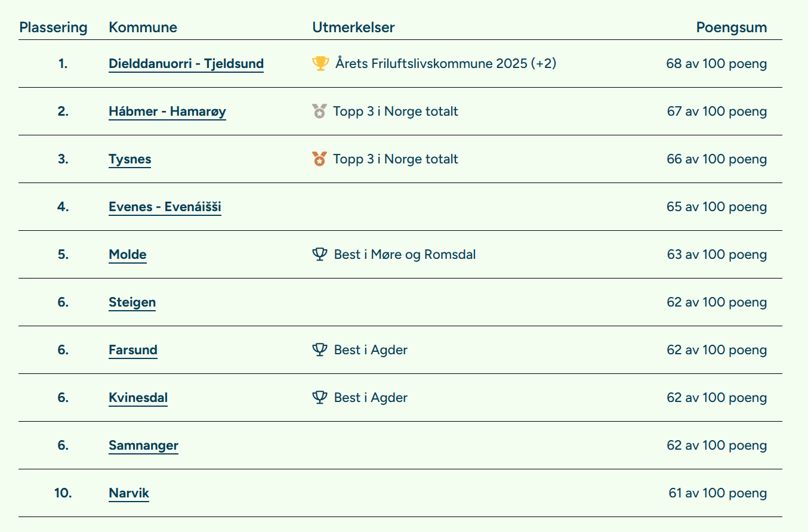This screenshot has width=808, height=532.
Task: Click the Poengsum column header
Action: 731,27
